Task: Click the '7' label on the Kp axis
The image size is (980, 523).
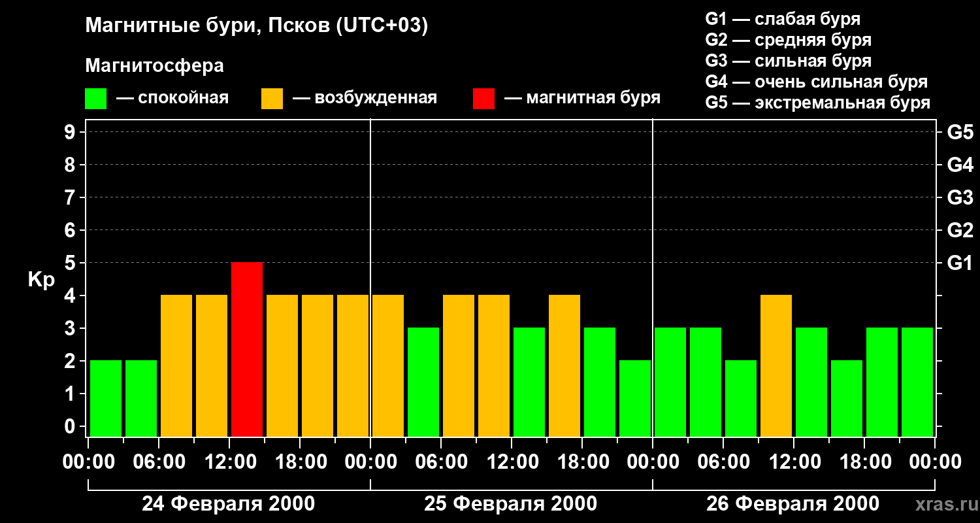Action: click(x=71, y=197)
